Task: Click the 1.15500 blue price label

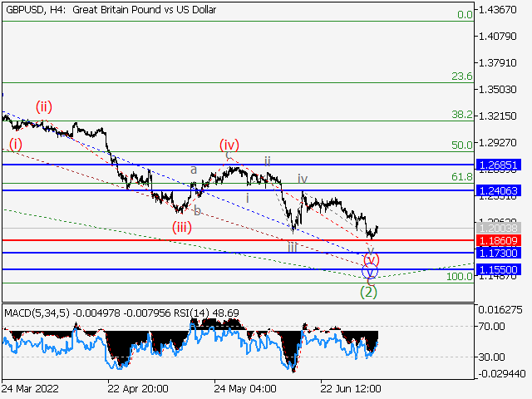Action: tap(499, 269)
